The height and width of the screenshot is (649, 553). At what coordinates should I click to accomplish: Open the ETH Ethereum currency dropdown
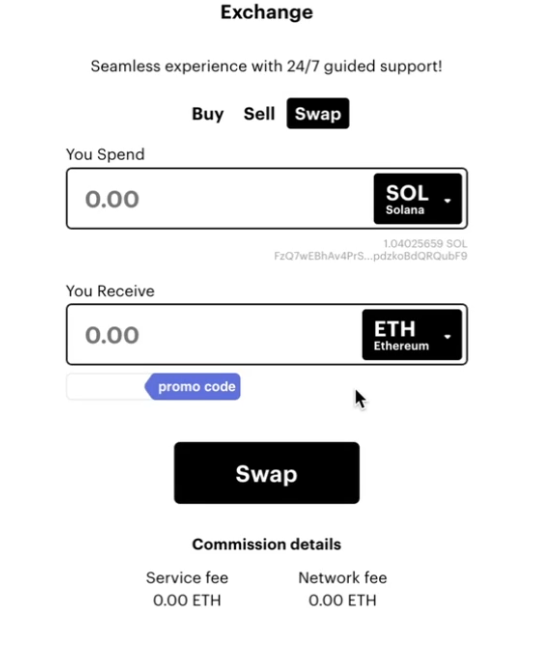click(x=412, y=334)
